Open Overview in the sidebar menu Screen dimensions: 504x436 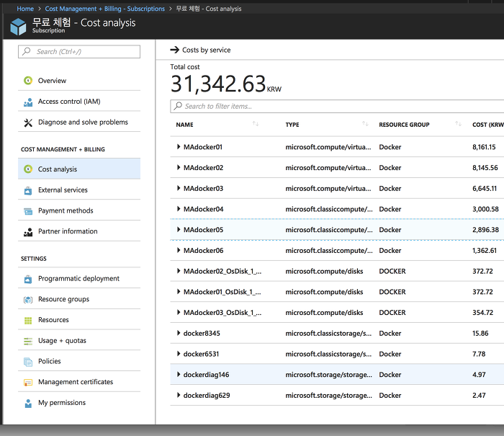point(79,81)
